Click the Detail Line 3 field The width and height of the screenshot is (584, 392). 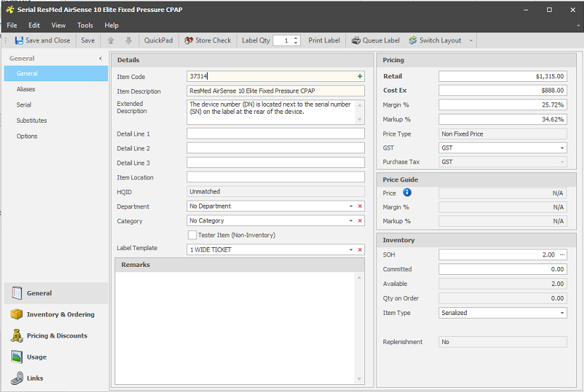tap(275, 162)
